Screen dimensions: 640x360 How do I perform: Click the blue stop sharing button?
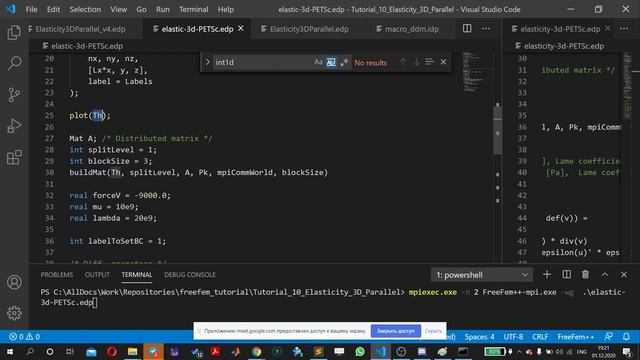[x=396, y=331]
